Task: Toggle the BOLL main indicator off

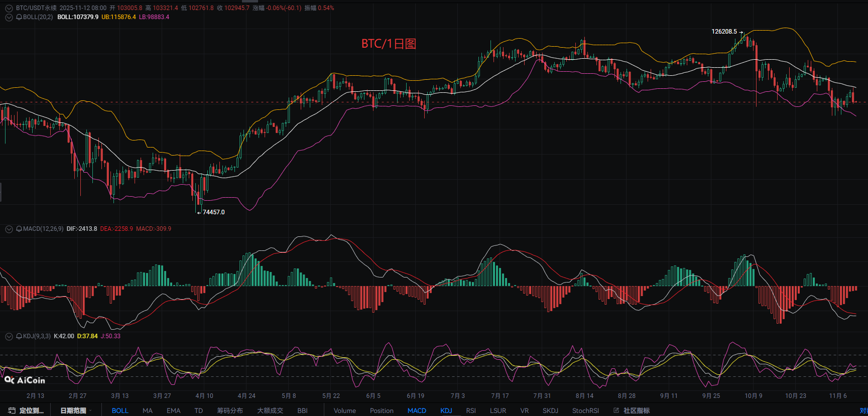Action: pos(120,410)
